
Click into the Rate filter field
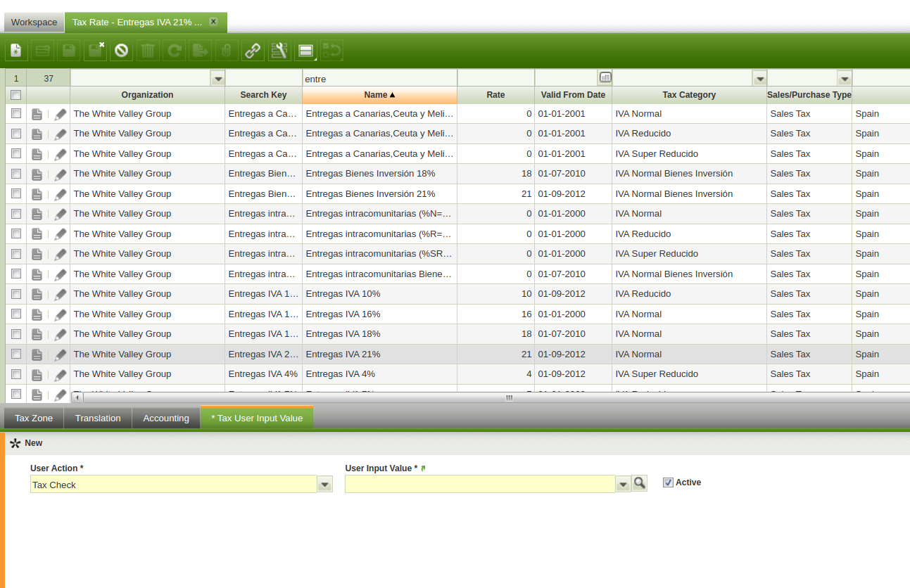click(x=495, y=79)
